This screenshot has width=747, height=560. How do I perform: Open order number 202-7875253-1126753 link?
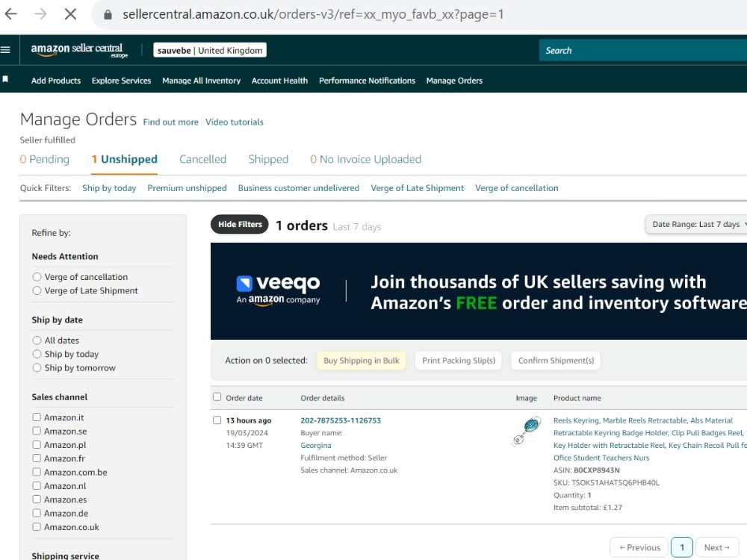pyautogui.click(x=341, y=420)
